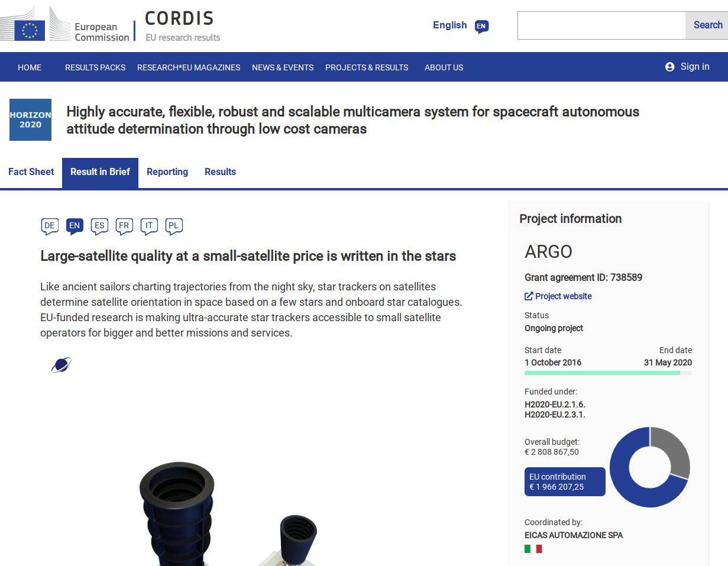Open the English language selector

(x=449, y=25)
